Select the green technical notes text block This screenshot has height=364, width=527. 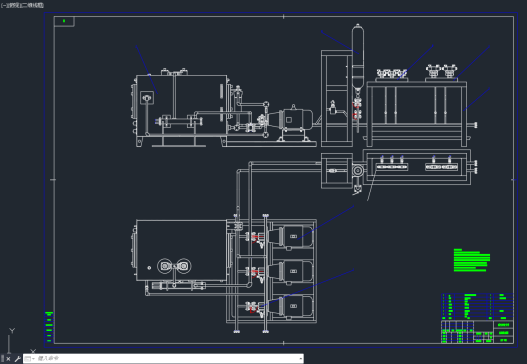pyautogui.click(x=472, y=260)
